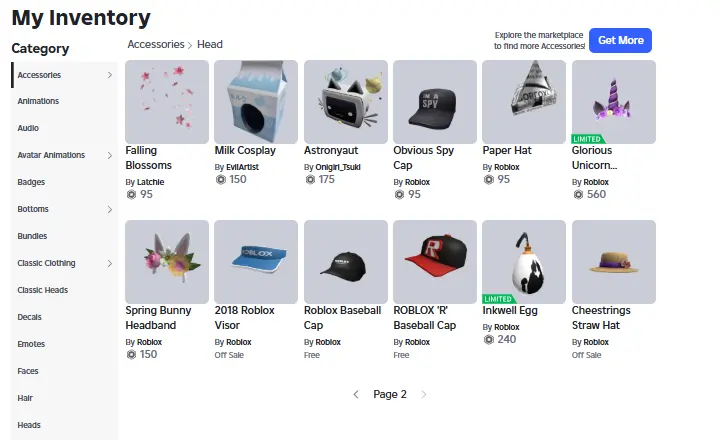Expand the Avatar Animations submenu arrow
The image size is (720, 440).
coord(110,155)
